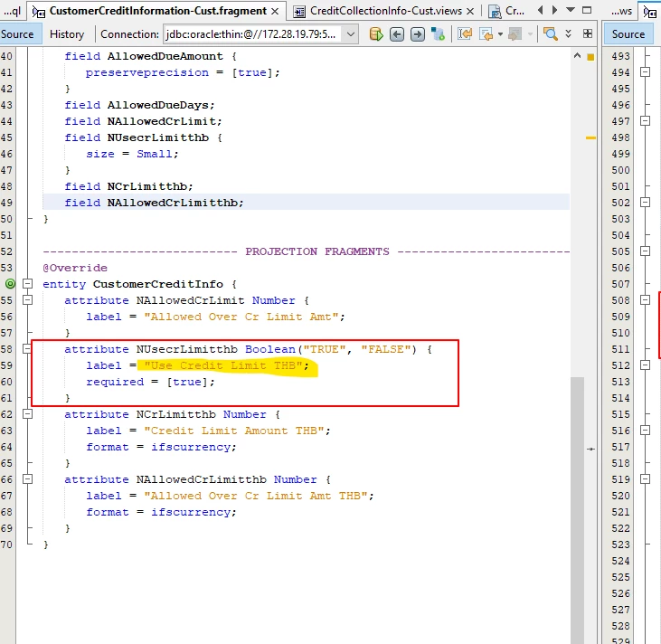Run SQL with the database execute icon
The image size is (661, 644).
(376, 34)
